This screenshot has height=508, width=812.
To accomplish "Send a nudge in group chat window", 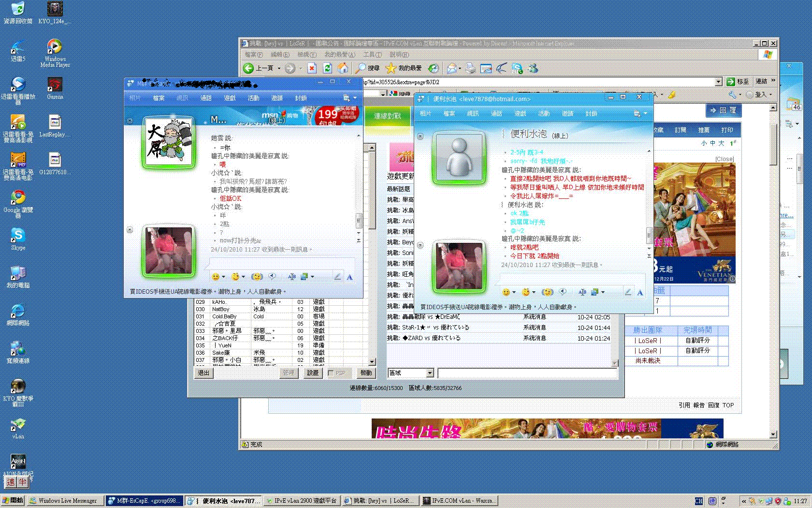I will tap(257, 277).
